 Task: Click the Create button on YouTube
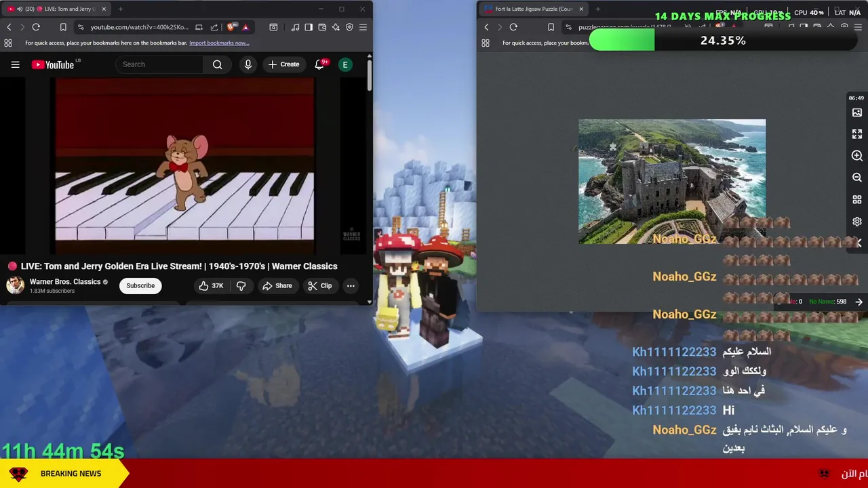click(x=283, y=64)
